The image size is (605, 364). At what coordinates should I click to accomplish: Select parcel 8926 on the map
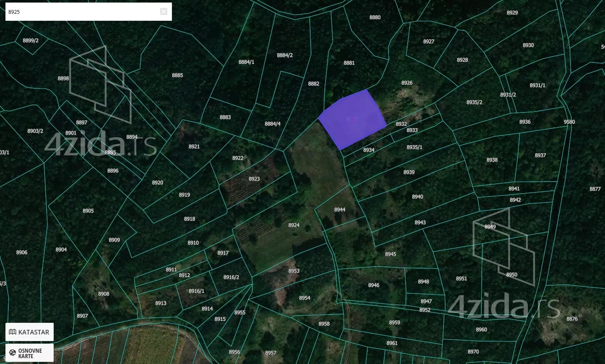(407, 83)
